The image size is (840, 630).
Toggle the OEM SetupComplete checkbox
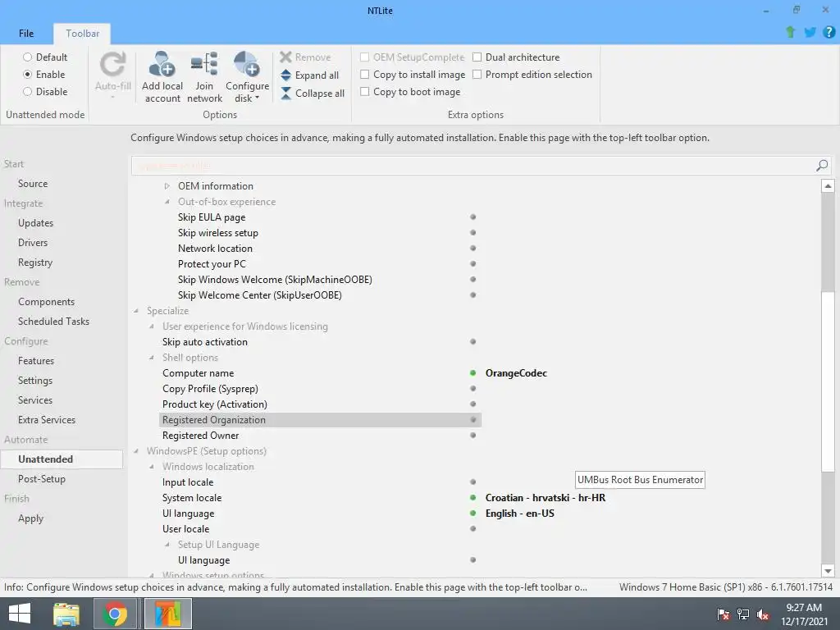tap(365, 57)
